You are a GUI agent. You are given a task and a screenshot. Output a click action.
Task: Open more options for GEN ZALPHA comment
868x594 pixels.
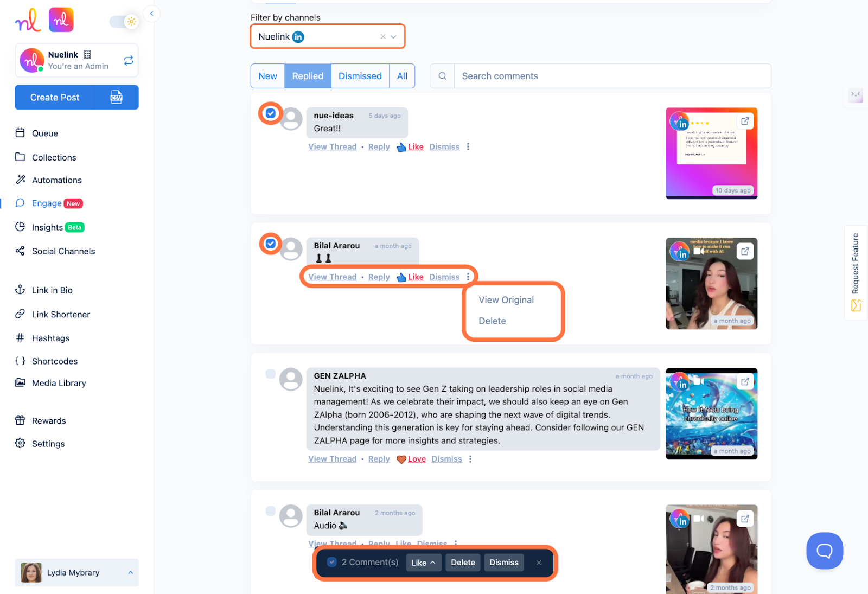[x=470, y=459]
